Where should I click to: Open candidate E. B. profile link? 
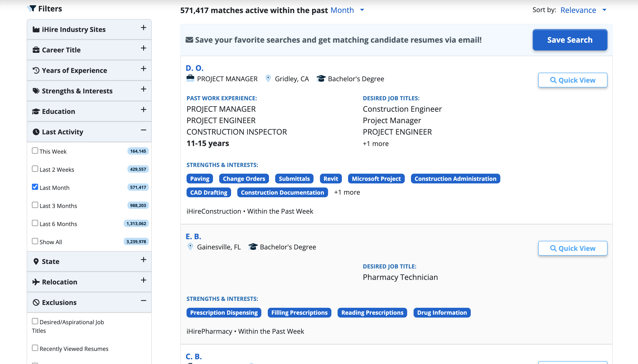pos(193,236)
